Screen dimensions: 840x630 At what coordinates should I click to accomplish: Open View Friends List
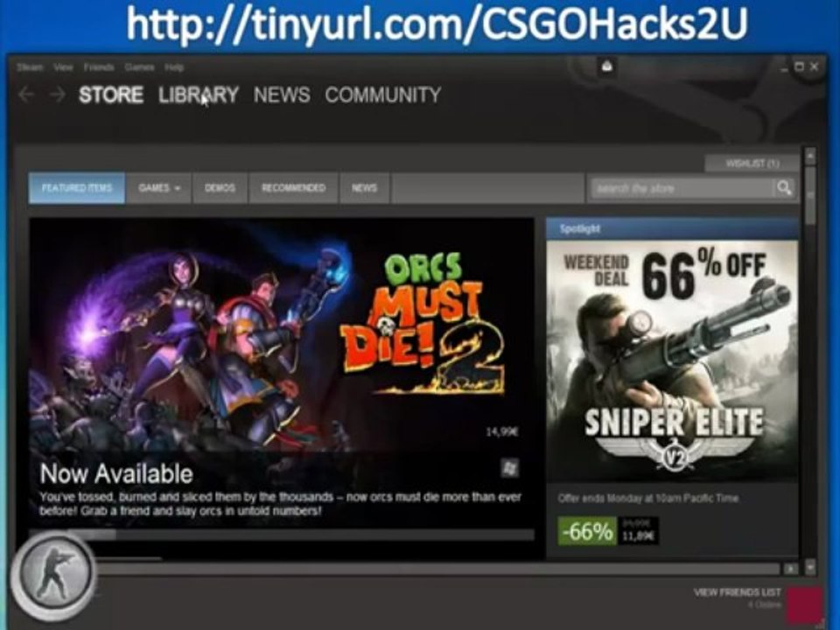737,592
